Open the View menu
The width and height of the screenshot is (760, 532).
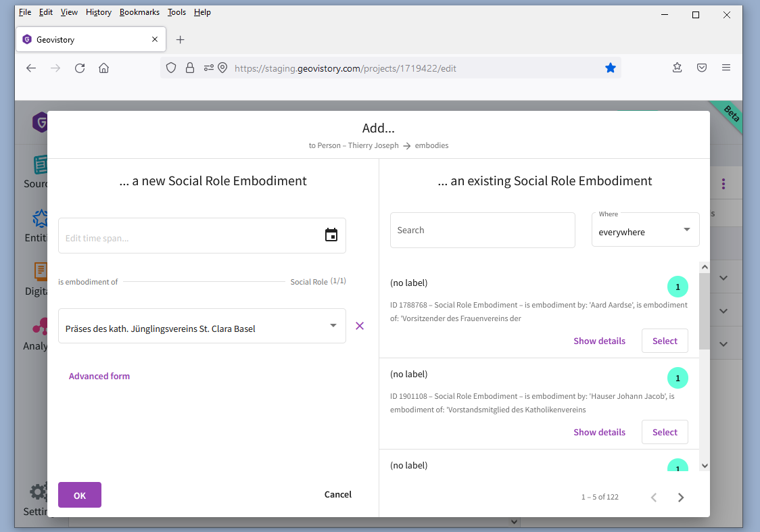69,12
